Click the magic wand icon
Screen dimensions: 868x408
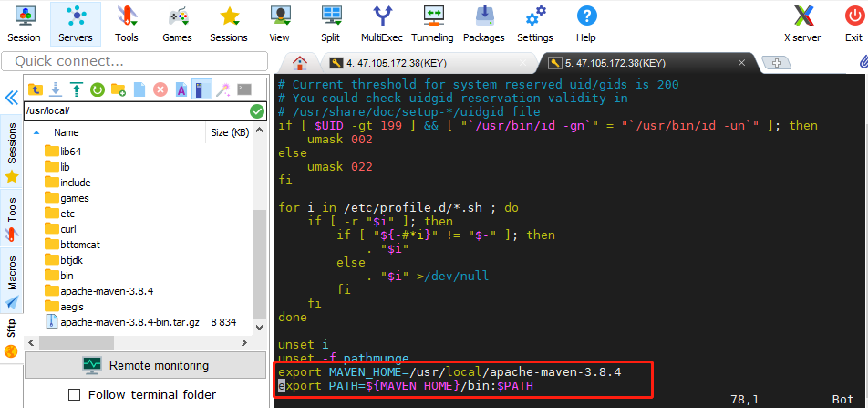(223, 89)
